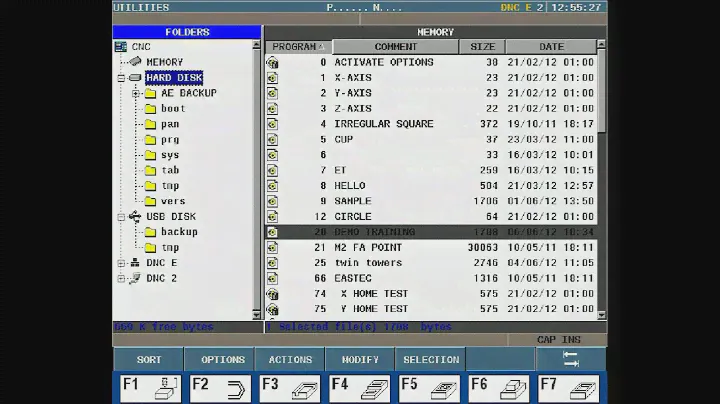
Task: Sort by the SIZE column header
Action: (482, 47)
